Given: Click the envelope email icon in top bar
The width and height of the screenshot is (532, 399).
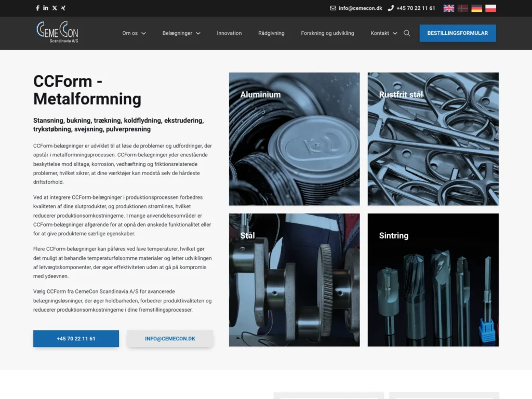Looking at the screenshot, I should (x=333, y=8).
